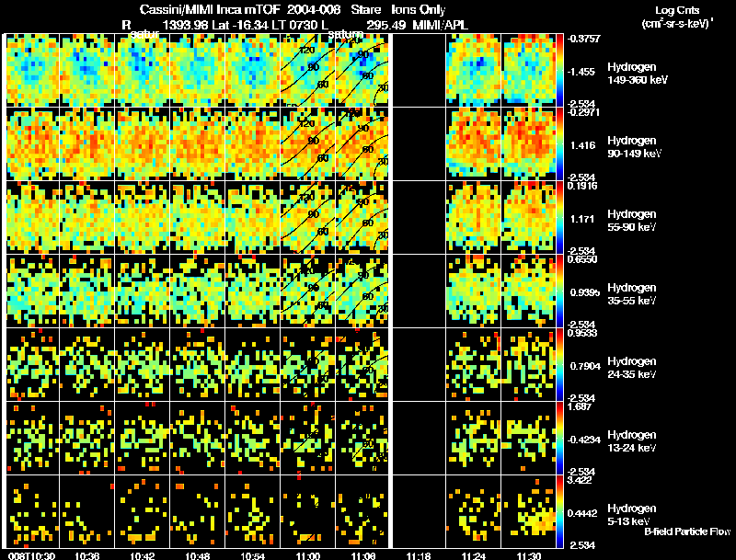Viewport: 736px width, 560px height.
Task: Select the empty 11:18 panel in 90-149 keV row
Action: (x=419, y=144)
